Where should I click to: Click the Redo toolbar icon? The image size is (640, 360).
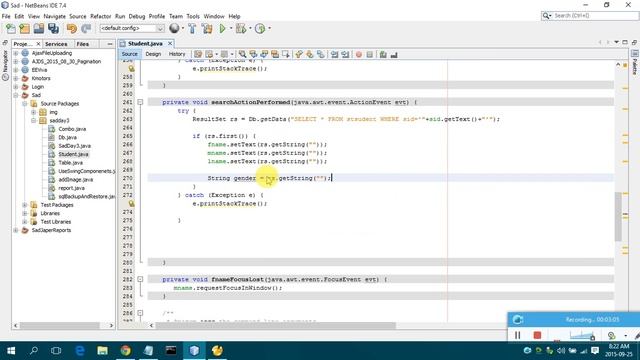click(86, 29)
